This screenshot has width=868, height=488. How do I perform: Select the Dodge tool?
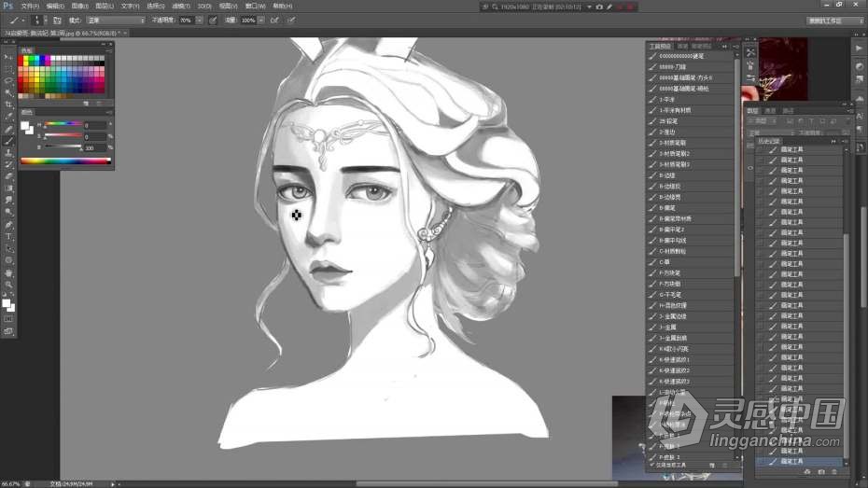tap(8, 213)
